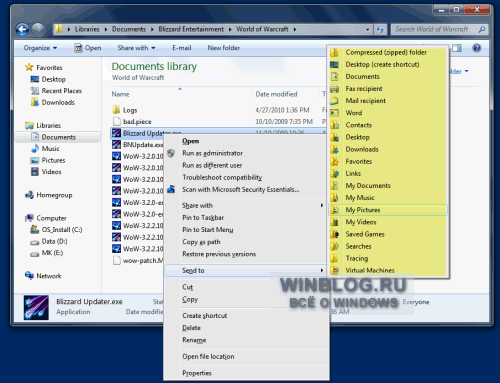Choose Pin to Taskbar

point(203,218)
